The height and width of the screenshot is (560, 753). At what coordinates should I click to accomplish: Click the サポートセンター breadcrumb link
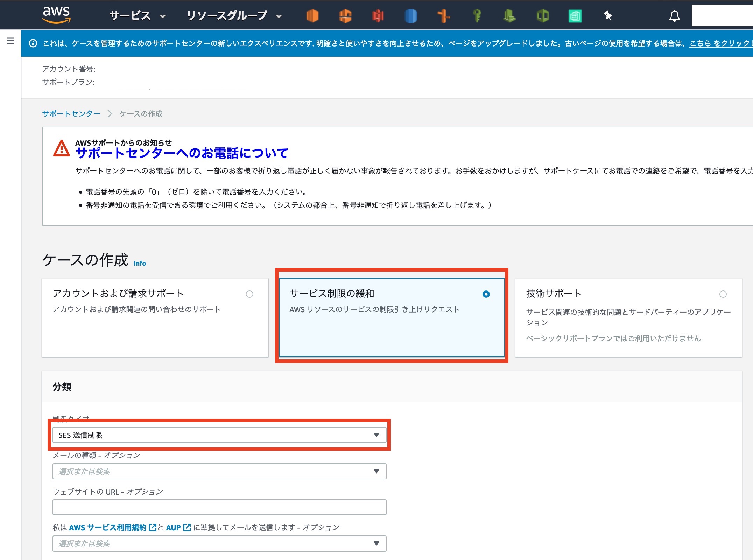click(71, 114)
